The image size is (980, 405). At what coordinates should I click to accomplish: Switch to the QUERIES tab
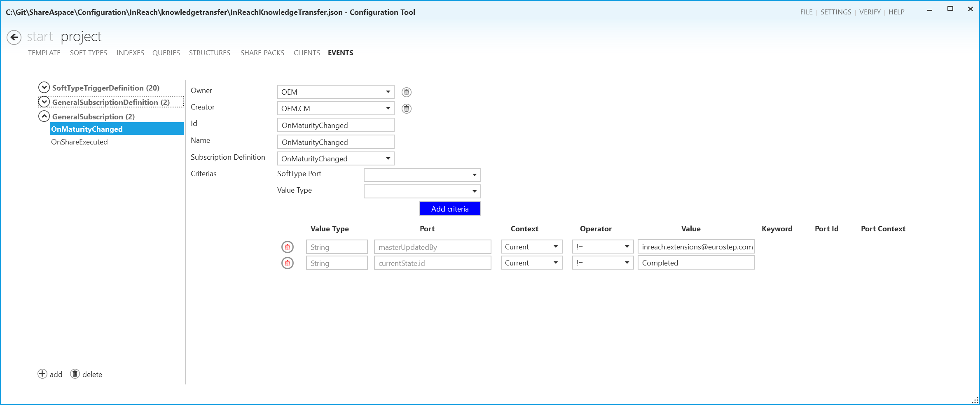click(x=166, y=53)
